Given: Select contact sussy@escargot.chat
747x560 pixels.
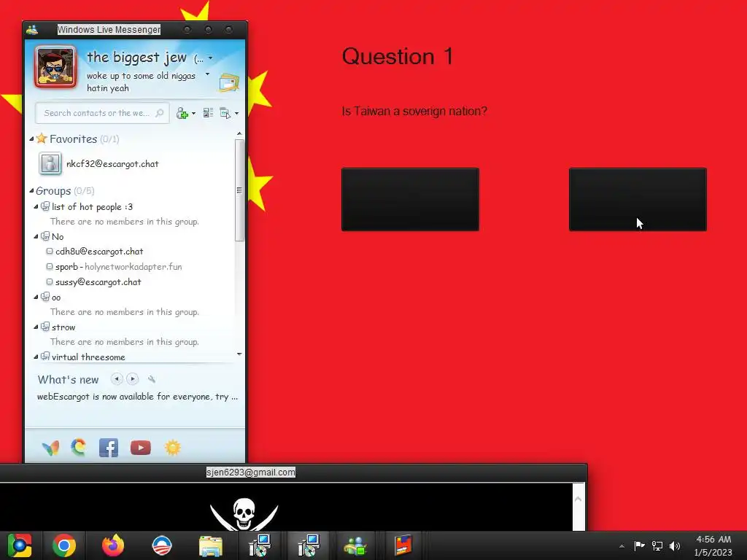Looking at the screenshot, I should coord(98,282).
